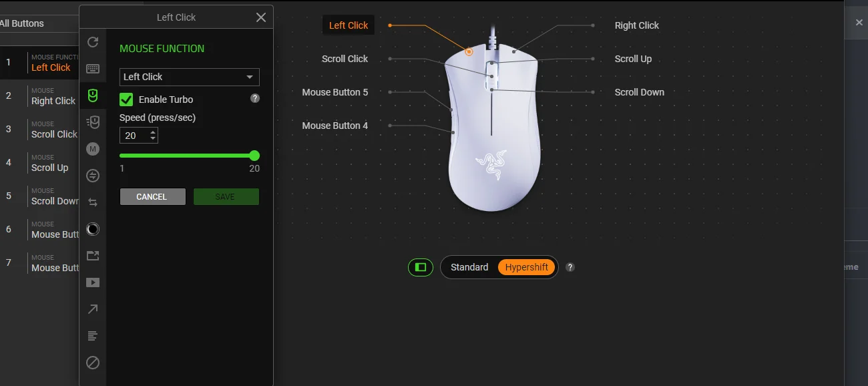Screen dimensions: 868x386
Task: Uncheck the Enable Turbo checkbox
Action: pos(126,100)
